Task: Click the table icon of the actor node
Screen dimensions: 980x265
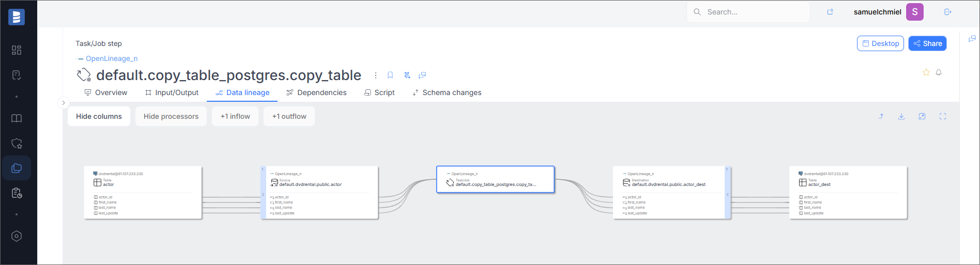Action: coord(97,182)
